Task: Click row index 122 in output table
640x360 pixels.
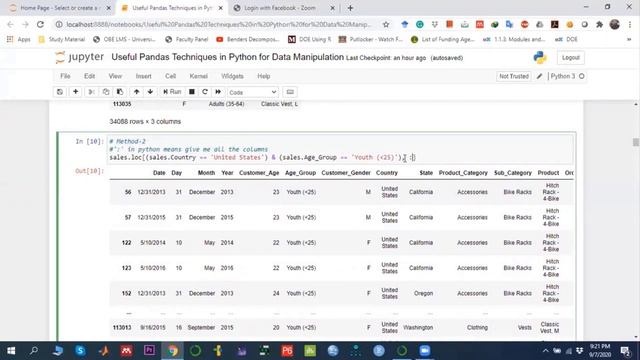Action: (x=126, y=242)
